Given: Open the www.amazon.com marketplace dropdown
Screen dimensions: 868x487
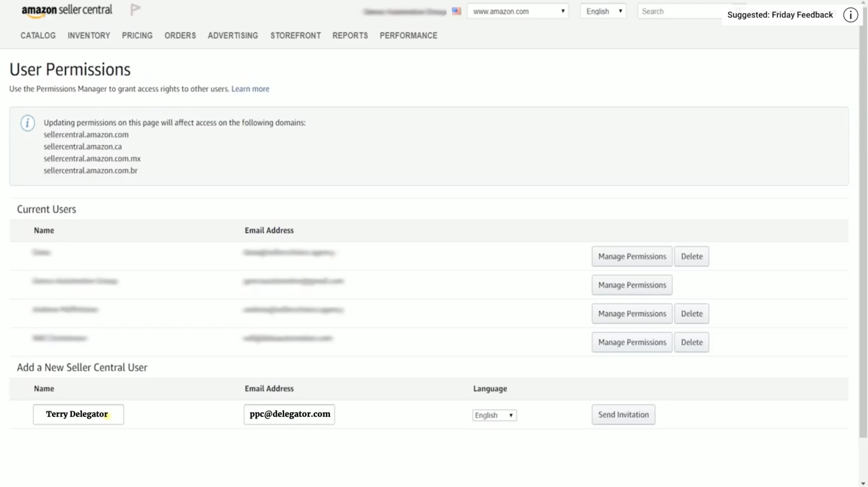Looking at the screenshot, I should coord(518,11).
